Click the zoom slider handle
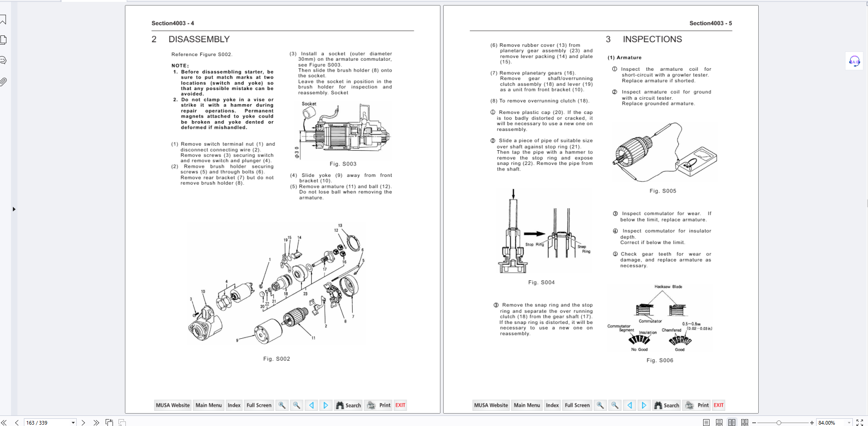Viewport: 868px width, 426px height. [x=779, y=422]
